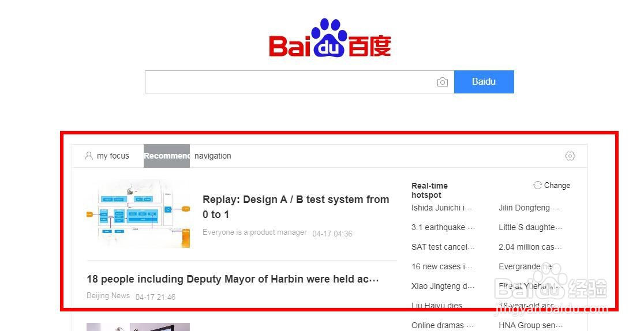Screen dimensions: 644x331
Task: Click the my focus user icon
Action: click(x=89, y=156)
